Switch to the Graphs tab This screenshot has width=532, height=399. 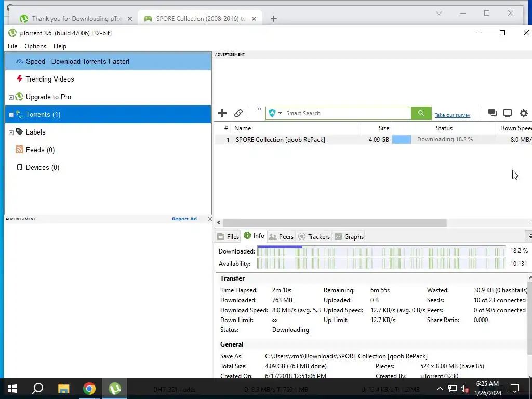pyautogui.click(x=349, y=236)
